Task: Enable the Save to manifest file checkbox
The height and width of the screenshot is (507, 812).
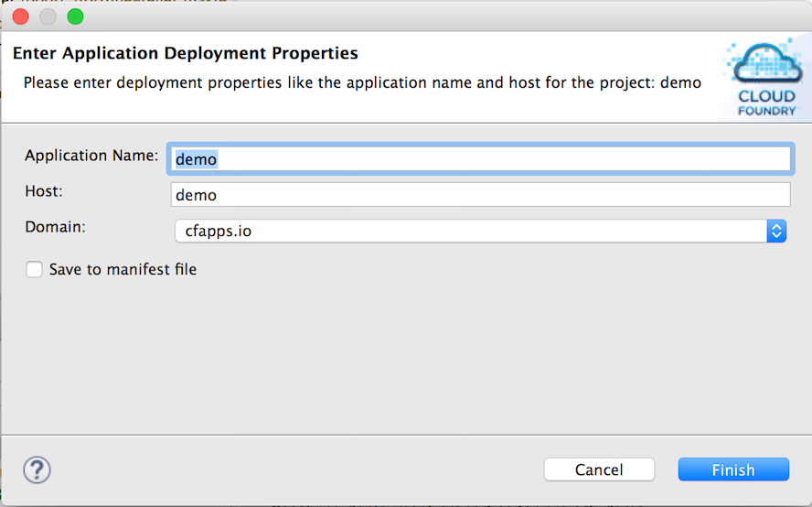Action: click(x=34, y=269)
